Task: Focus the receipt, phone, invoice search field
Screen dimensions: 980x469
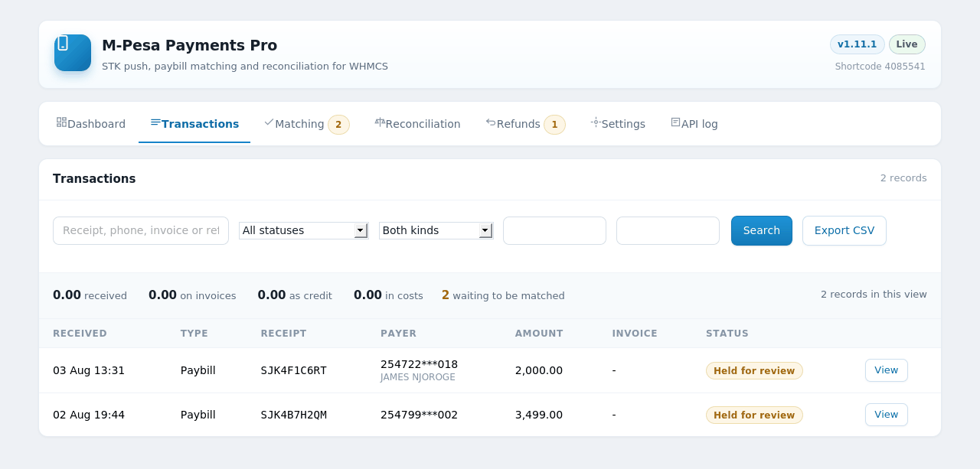Action: tap(141, 230)
